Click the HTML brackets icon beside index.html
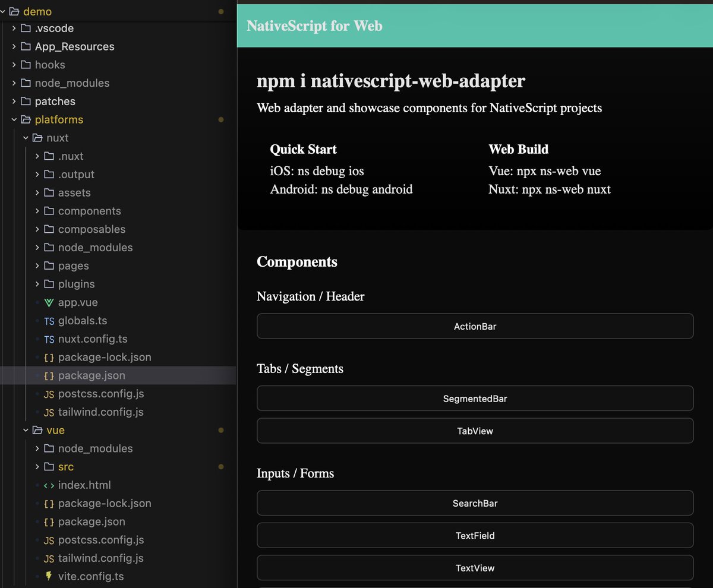 [x=49, y=485]
